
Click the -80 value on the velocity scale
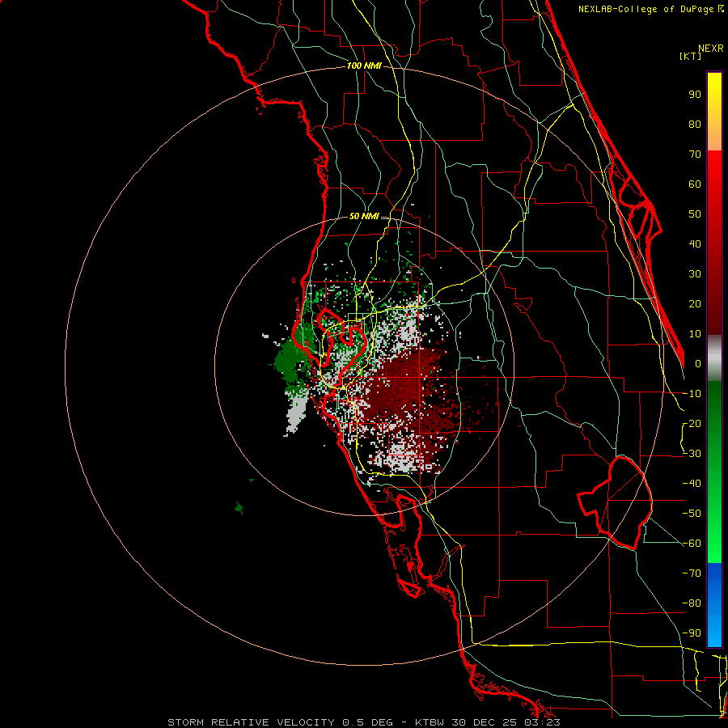tap(692, 603)
